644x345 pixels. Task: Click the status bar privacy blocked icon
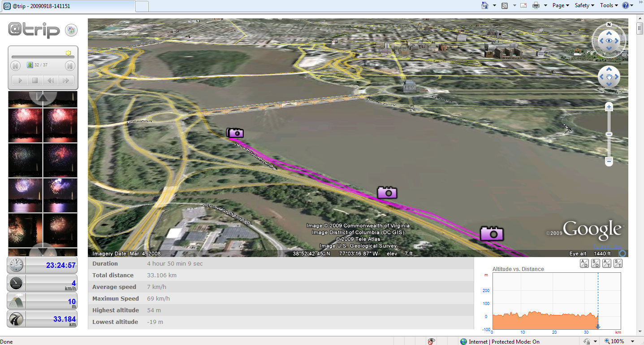[431, 341]
